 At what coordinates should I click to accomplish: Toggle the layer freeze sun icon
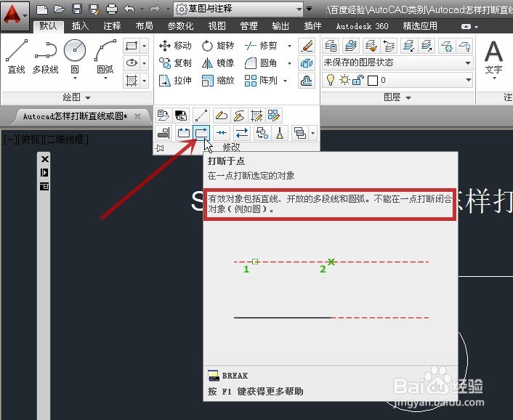344,80
